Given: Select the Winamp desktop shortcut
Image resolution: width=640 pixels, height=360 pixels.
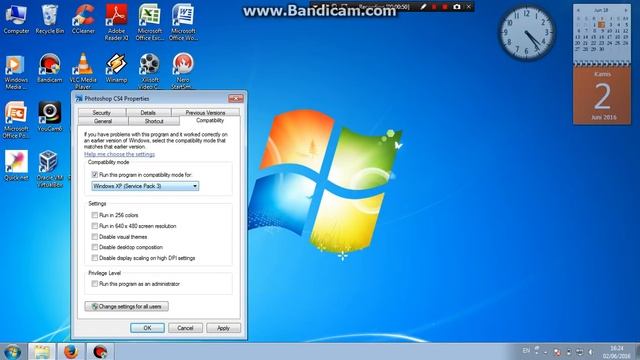Looking at the screenshot, I should click(116, 68).
